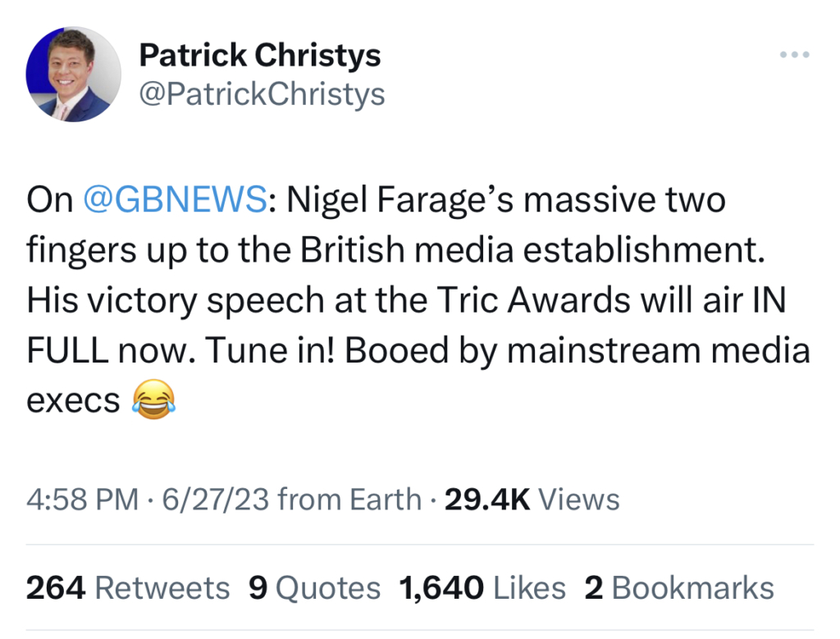Open the three-dot more options menu
Viewport: 840px width, 639px height.
pyautogui.click(x=795, y=56)
